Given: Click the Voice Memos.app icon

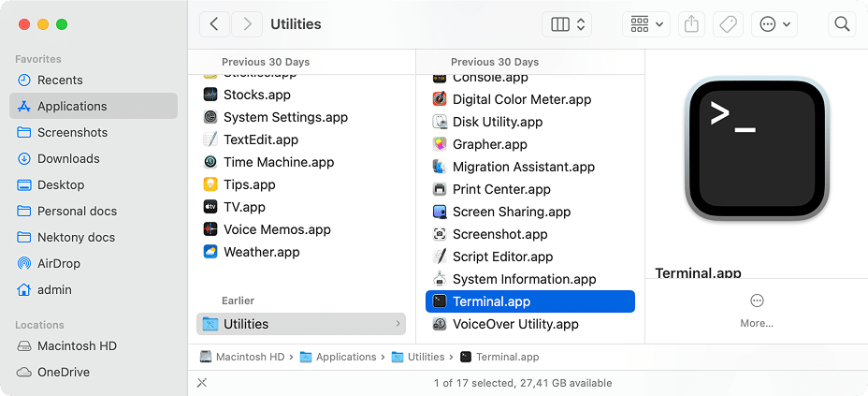Looking at the screenshot, I should [210, 229].
